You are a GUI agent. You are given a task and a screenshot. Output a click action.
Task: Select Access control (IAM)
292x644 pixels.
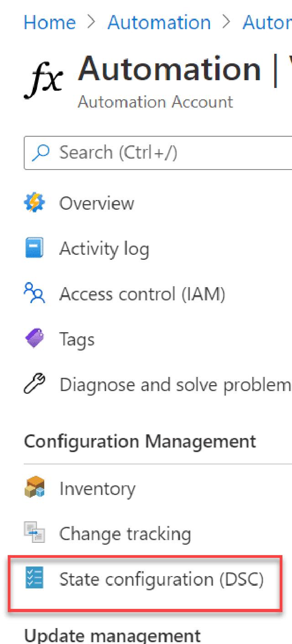pyautogui.click(x=142, y=294)
